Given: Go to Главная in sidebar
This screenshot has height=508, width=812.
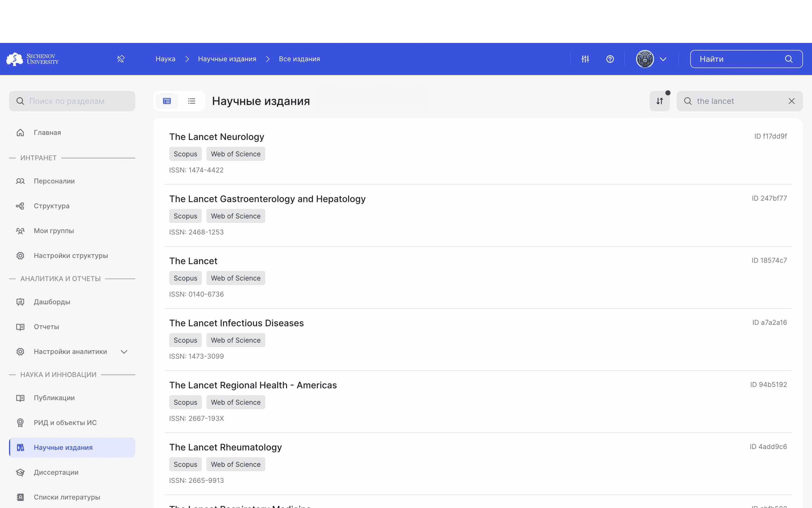Looking at the screenshot, I should click(72, 133).
